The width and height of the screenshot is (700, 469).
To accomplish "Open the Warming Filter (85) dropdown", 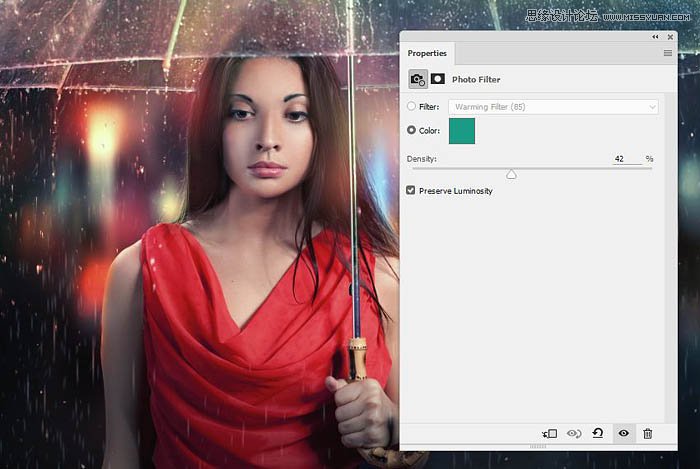I will [552, 106].
